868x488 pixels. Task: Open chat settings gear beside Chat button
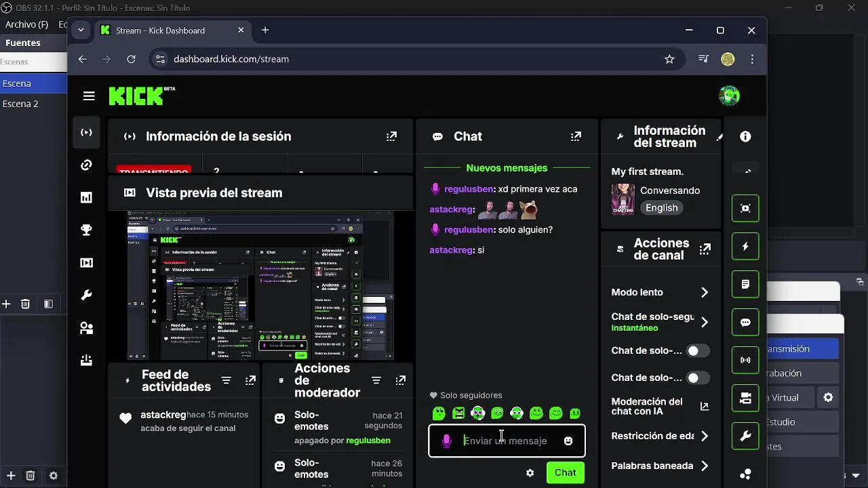click(530, 473)
